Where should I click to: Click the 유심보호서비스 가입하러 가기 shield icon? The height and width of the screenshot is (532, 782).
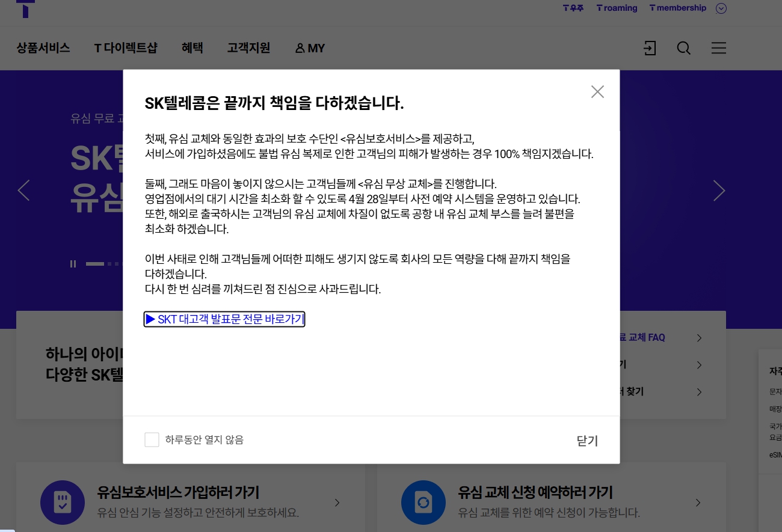[x=63, y=503]
